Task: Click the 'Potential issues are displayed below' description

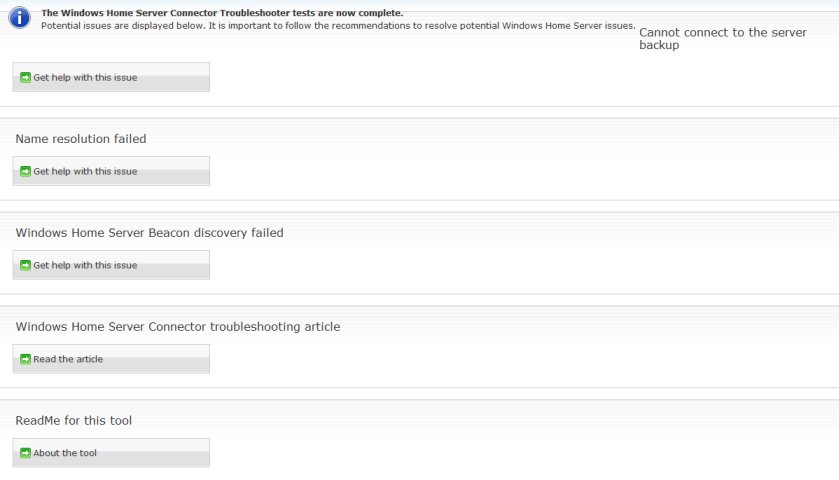Action: click(x=338, y=26)
